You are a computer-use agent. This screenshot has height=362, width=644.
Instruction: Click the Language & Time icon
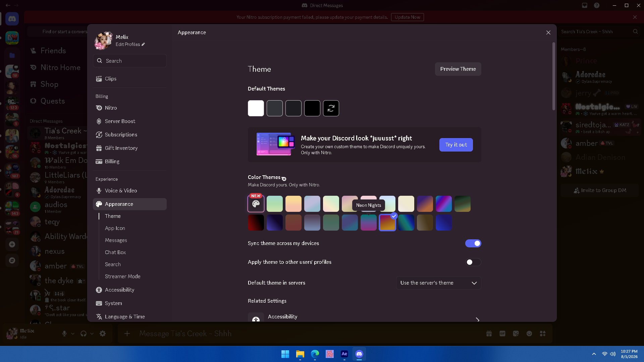(99, 317)
